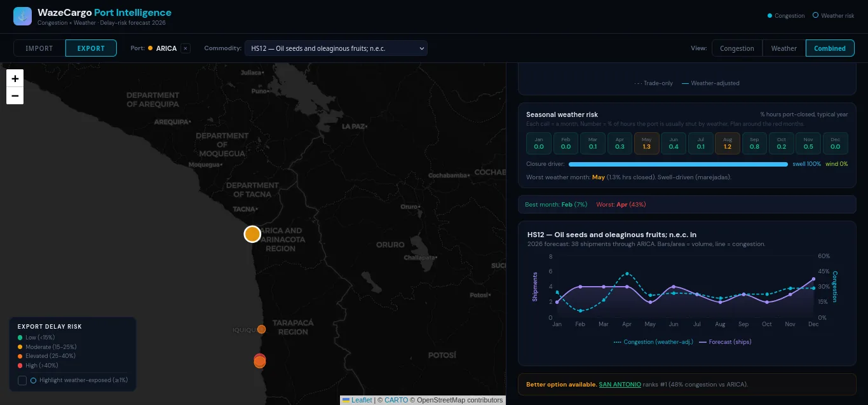Select the Arica port marker on map
Viewport: 868px width, 405px height.
point(252,234)
